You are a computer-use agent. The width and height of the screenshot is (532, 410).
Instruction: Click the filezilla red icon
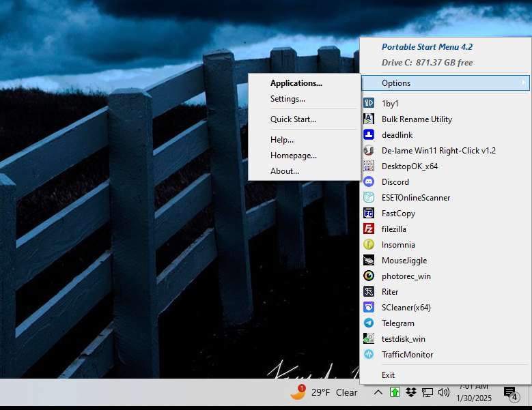pos(369,229)
